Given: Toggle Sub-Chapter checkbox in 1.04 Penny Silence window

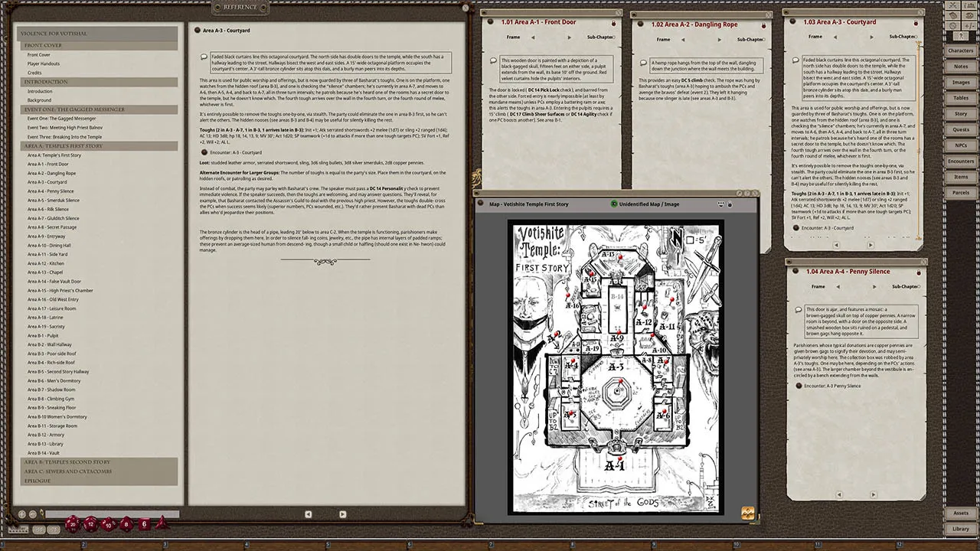Looking at the screenshot, I should (917, 286).
